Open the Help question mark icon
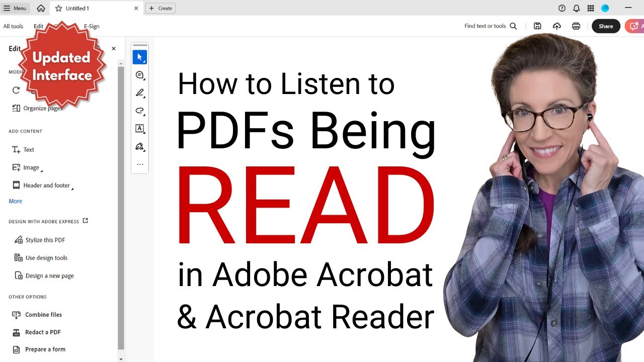This screenshot has height=362, width=644. click(562, 8)
